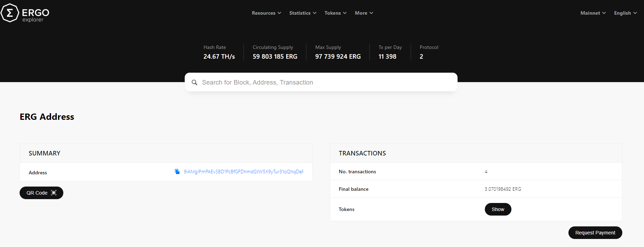644x247 pixels.
Task: Open the QR Code button
Action: click(x=41, y=193)
